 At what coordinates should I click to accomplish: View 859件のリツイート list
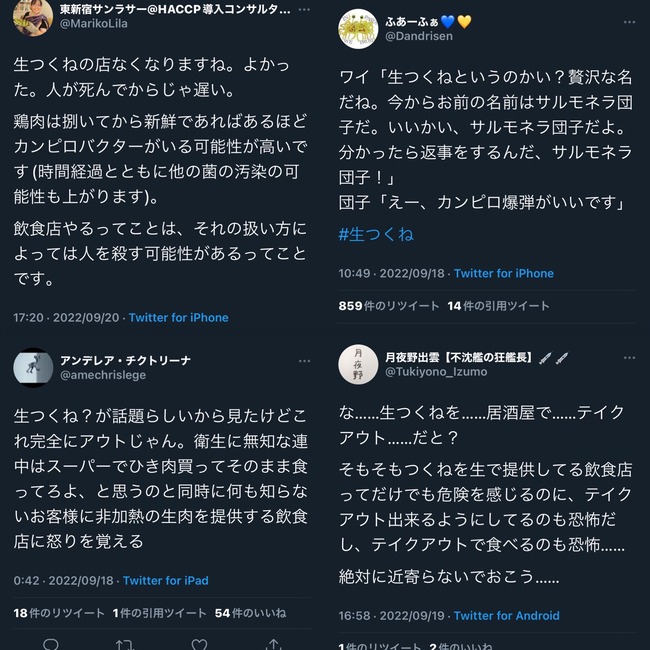[389, 306]
